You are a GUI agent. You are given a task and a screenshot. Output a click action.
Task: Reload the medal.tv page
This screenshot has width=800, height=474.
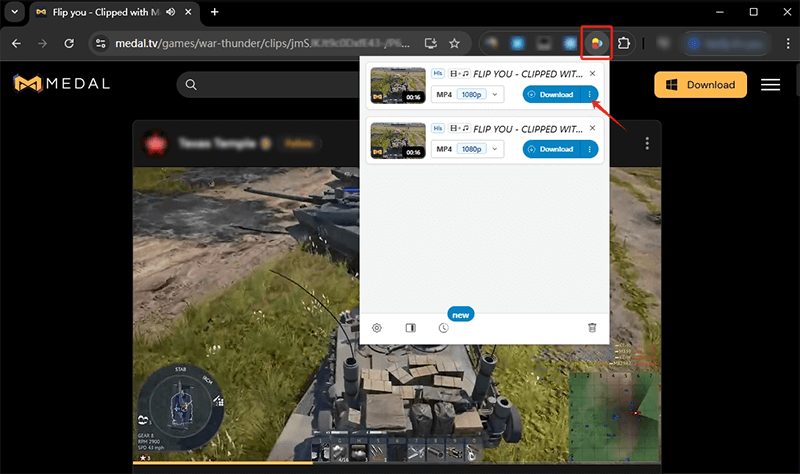[x=69, y=43]
